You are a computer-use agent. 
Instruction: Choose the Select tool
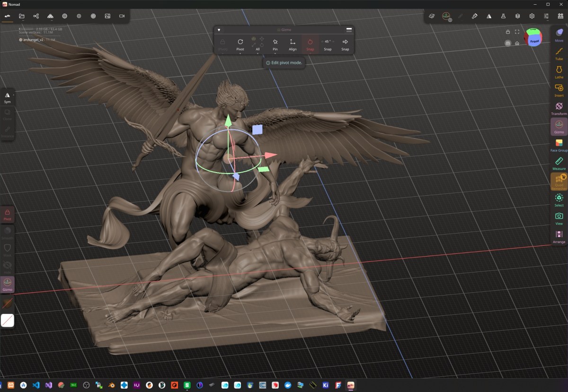(559, 200)
